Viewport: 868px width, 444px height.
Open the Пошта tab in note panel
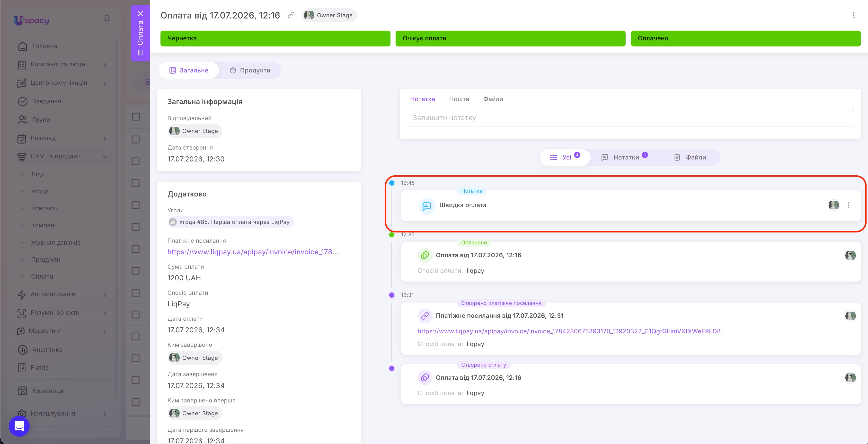pos(459,99)
